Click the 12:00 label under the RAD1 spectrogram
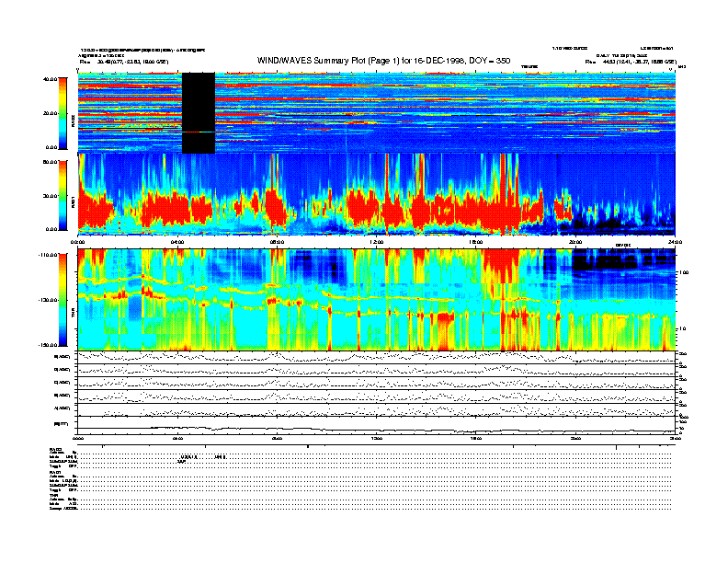This screenshot has height=563, width=728. pos(377,242)
